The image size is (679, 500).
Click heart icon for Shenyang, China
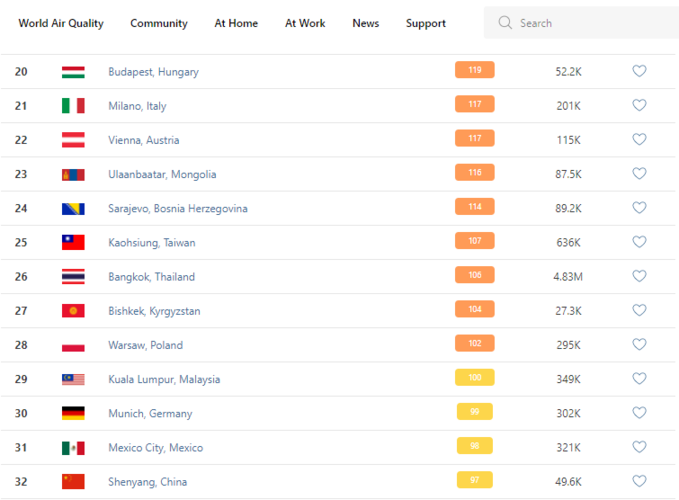tap(639, 481)
